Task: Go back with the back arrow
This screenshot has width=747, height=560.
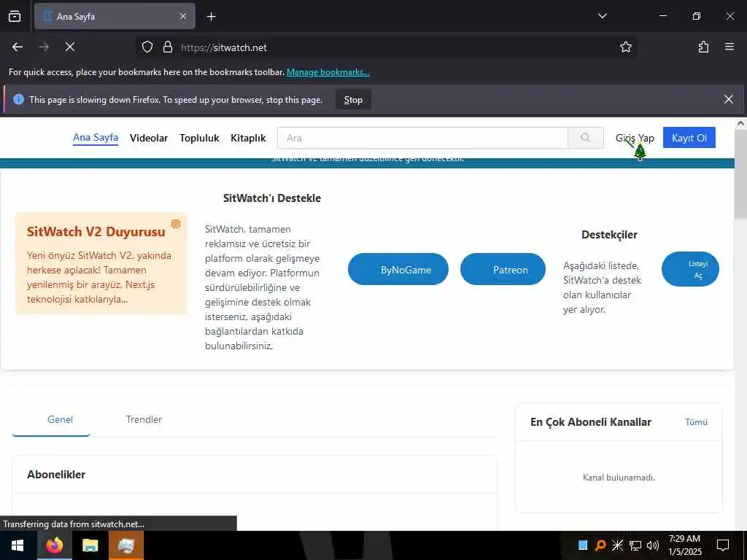Action: 18,47
